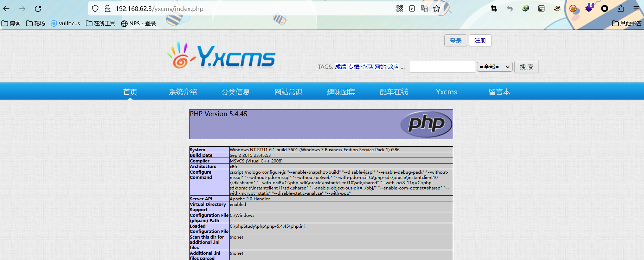Screen dimensions: 644x260
Task: Click the grey undo arrow toolbar icon
Action: [x=510, y=9]
